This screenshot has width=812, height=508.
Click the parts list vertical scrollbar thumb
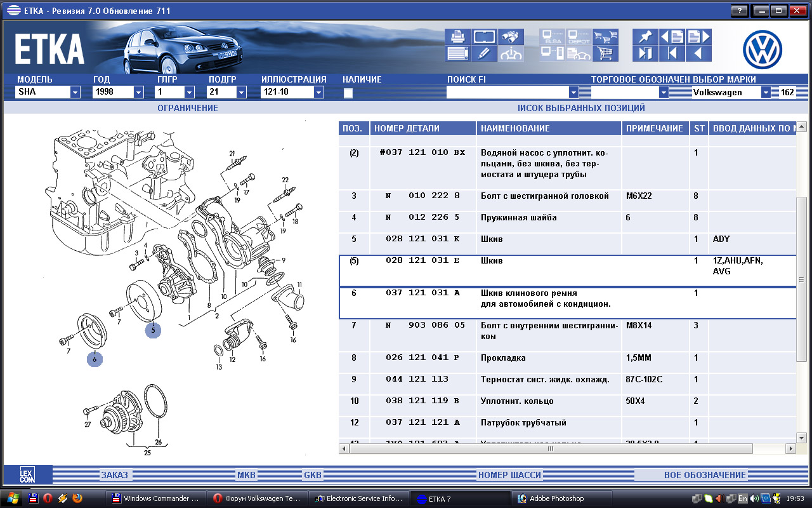[x=801, y=279]
